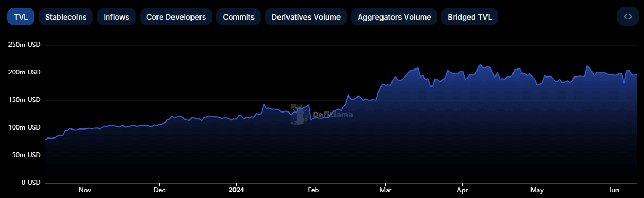Click the Dec date label
Viewport: 644px width, 198px height.
159,190
